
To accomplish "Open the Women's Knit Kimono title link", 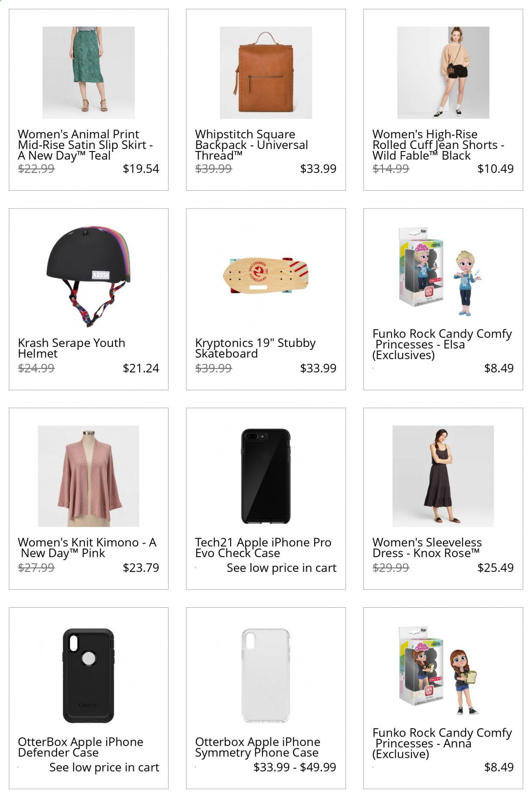I will click(x=87, y=548).
